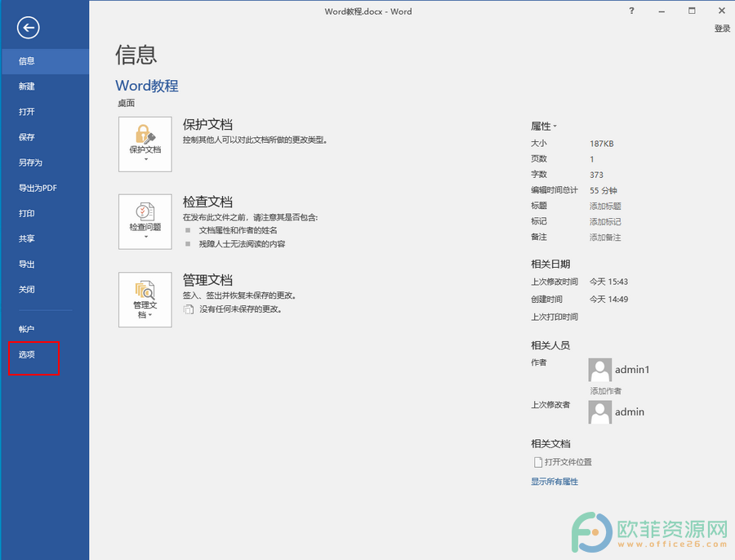Image resolution: width=735 pixels, height=560 pixels.
Task: Click 残障人士无法阅读的内容 list item
Action: (x=242, y=244)
